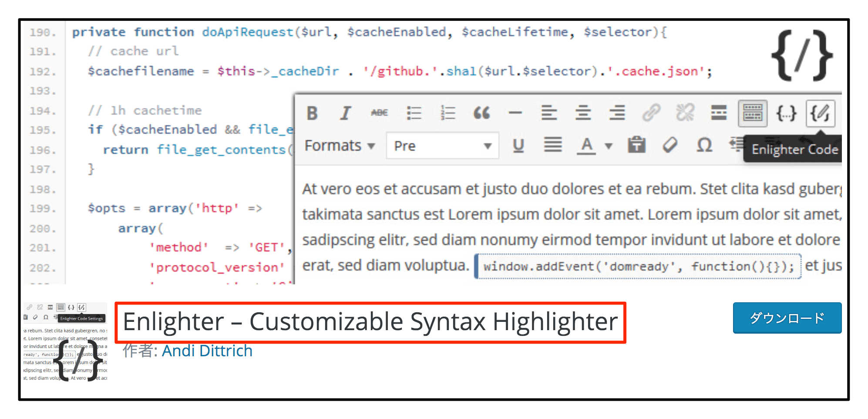Click the doApiRequest function name in code
Screen dimensions: 868x419
248,32
